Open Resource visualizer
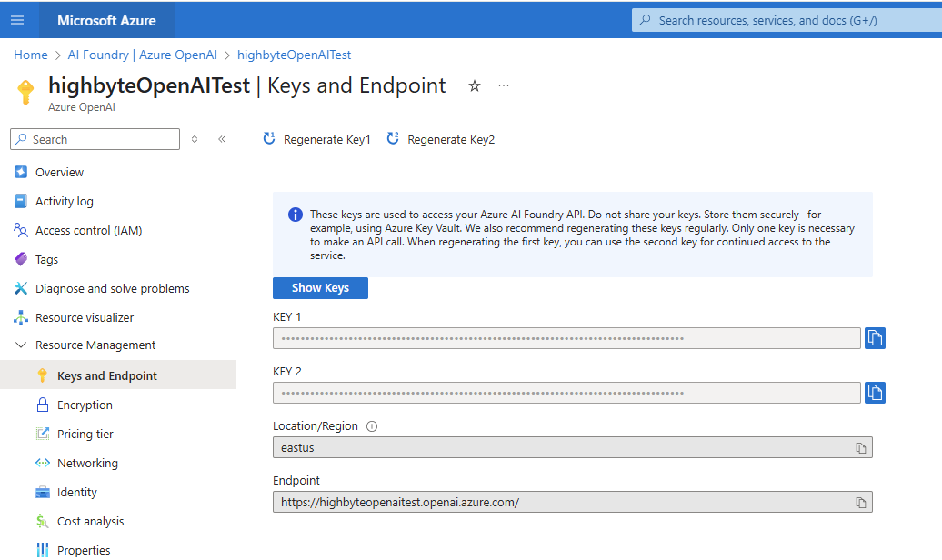The width and height of the screenshot is (942, 560). tap(84, 317)
